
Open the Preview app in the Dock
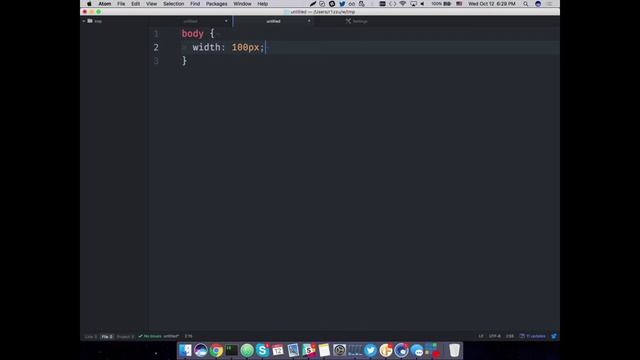pos(293,350)
